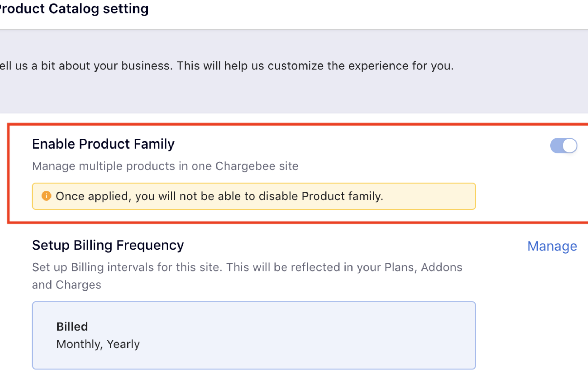The image size is (588, 374).
Task: Open the Manage billing frequency link
Action: [x=552, y=246]
